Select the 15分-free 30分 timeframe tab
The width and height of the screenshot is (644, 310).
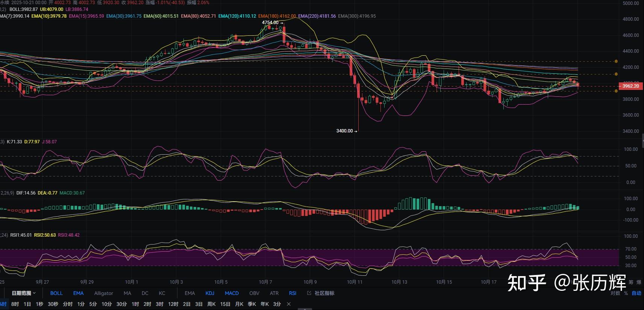pos(121,304)
